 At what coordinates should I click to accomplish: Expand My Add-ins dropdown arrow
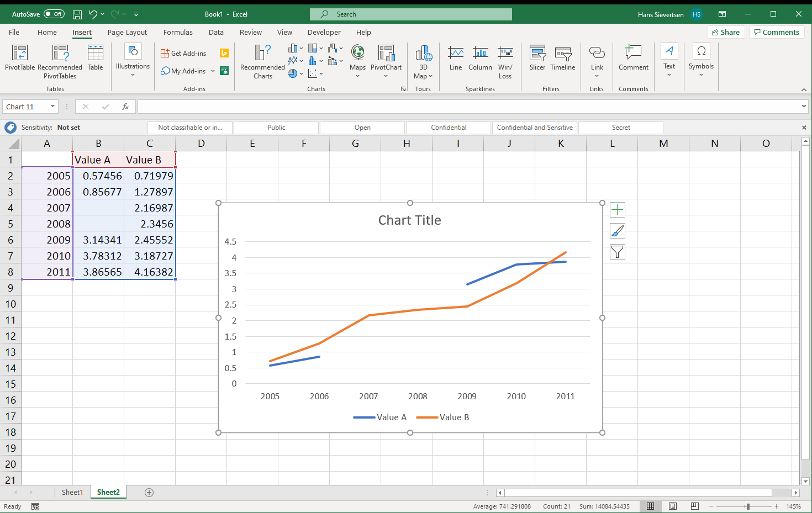click(x=213, y=71)
